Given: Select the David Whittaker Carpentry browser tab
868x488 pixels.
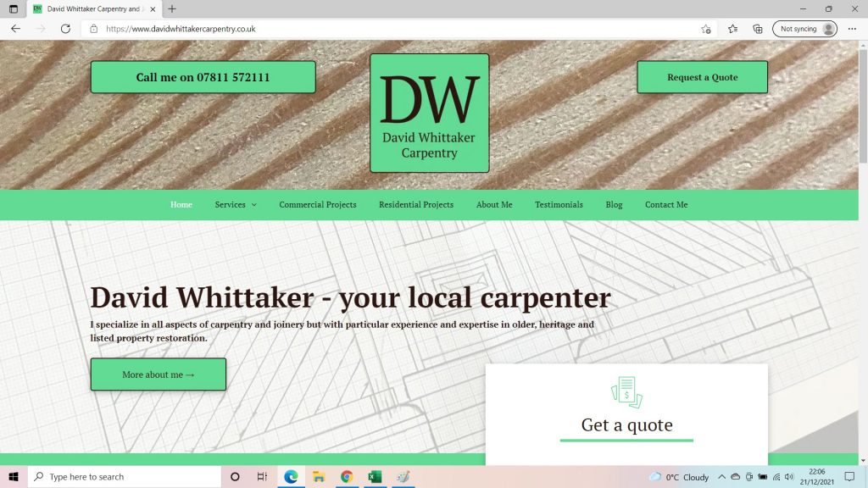Looking at the screenshot, I should tap(85, 8).
